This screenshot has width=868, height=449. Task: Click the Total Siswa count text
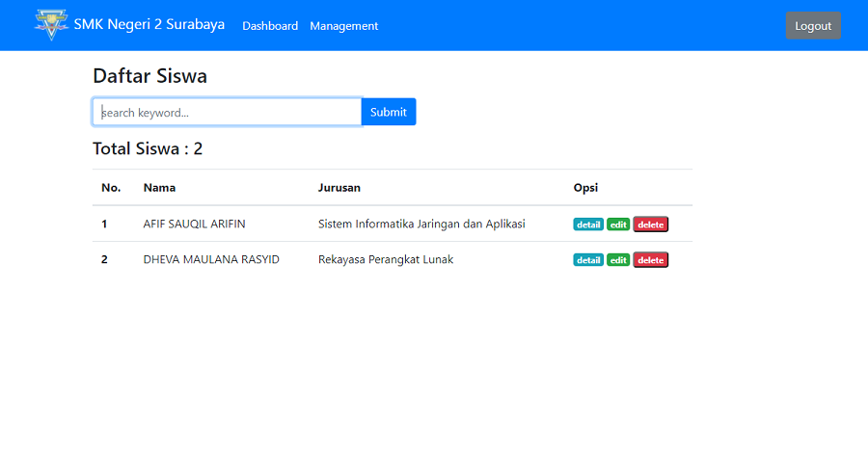point(148,148)
